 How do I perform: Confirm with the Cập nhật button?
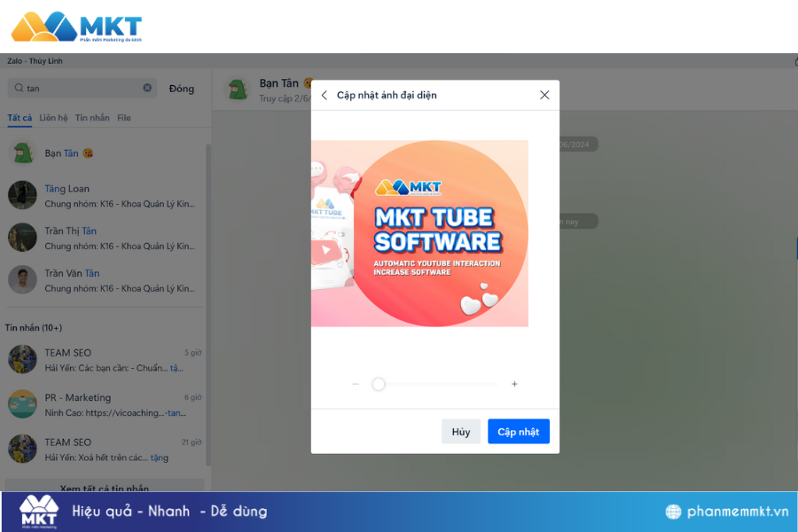point(518,431)
